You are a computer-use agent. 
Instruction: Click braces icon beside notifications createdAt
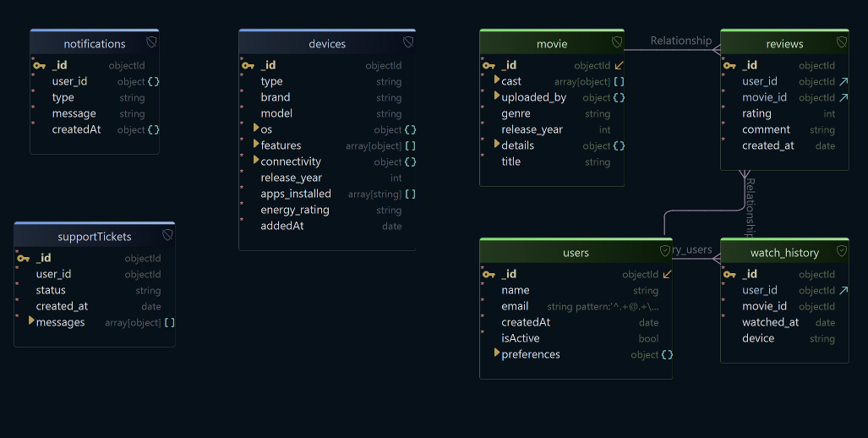pyautogui.click(x=153, y=129)
